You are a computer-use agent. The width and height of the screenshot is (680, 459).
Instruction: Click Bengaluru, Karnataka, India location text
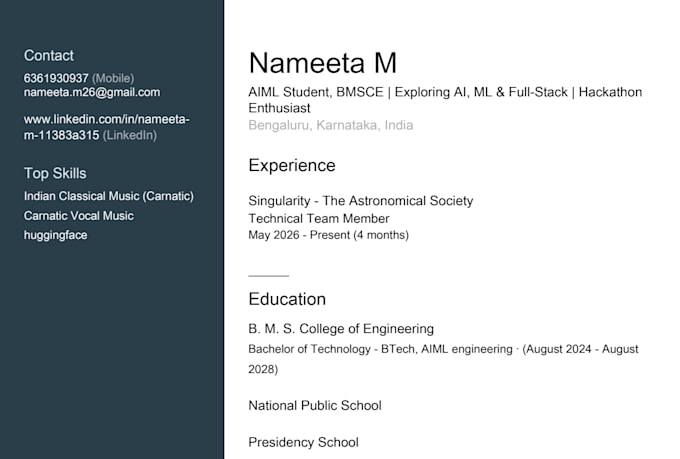click(x=331, y=125)
